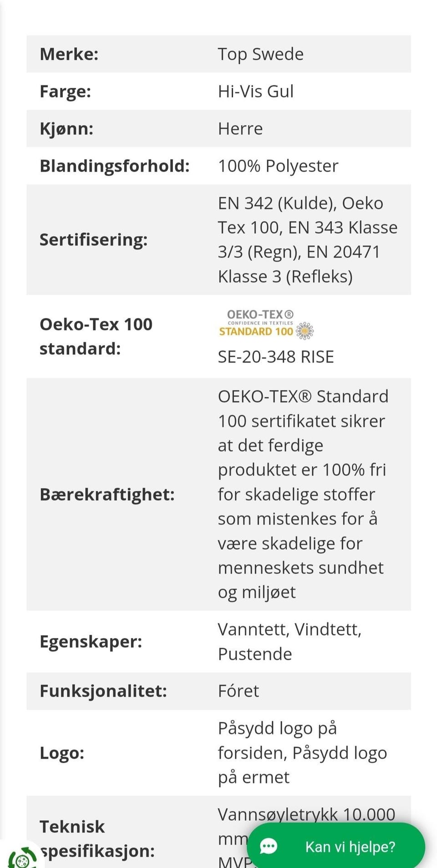Select the 'Herre' gender value
Viewport: 437px width, 868px height.
[240, 129]
